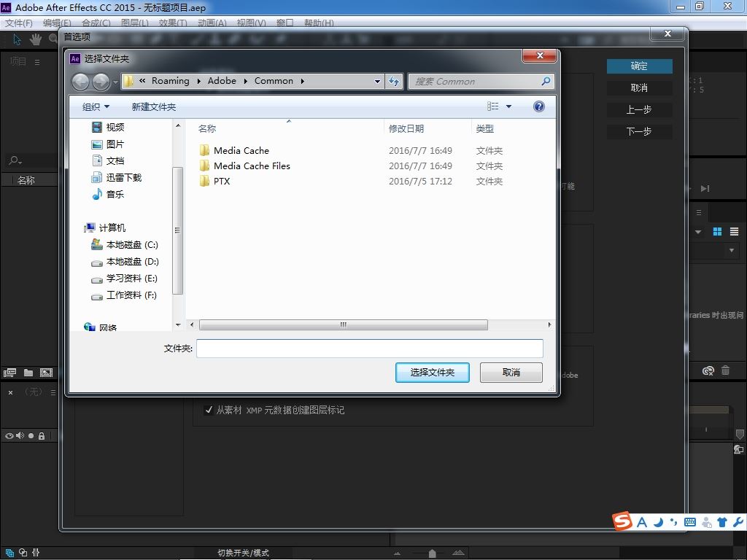Select 本地磁盘 (C:) drive
The height and width of the screenshot is (560, 747).
(125, 245)
